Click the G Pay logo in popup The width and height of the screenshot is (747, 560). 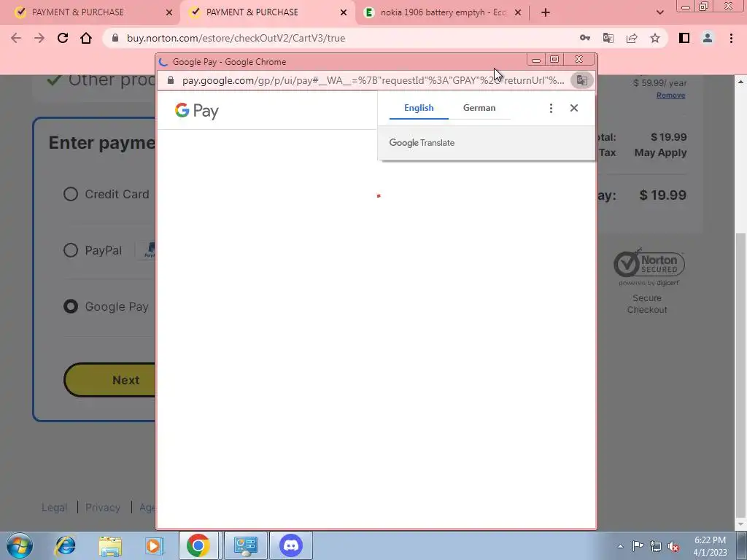tap(196, 111)
